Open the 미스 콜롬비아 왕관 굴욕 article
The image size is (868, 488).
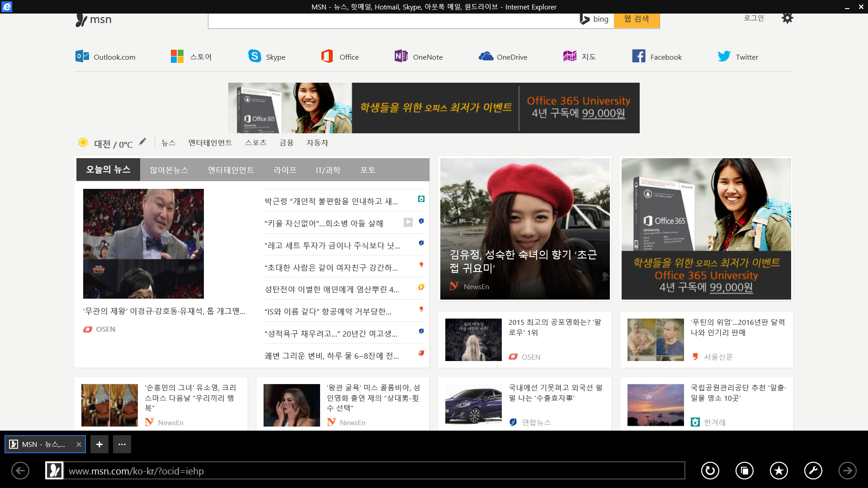(343, 404)
